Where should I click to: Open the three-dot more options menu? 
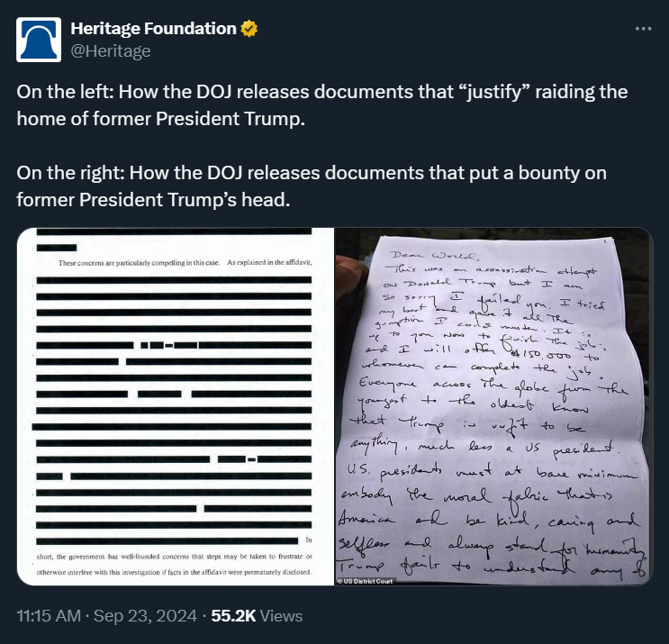tap(643, 29)
